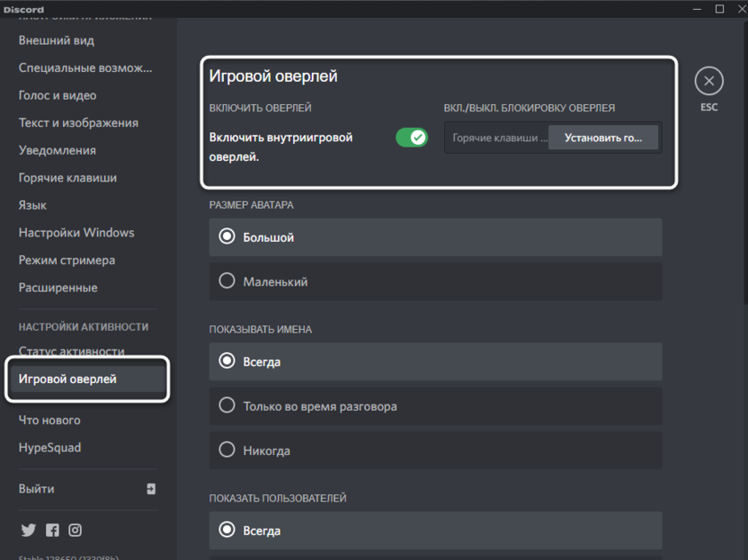Close settings with the ESC circle button
Image resolution: width=748 pixels, height=560 pixels.
point(708,81)
